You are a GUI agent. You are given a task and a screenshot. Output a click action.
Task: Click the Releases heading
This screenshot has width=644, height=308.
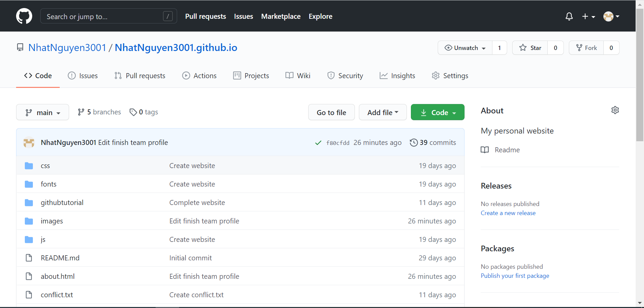[496, 186]
